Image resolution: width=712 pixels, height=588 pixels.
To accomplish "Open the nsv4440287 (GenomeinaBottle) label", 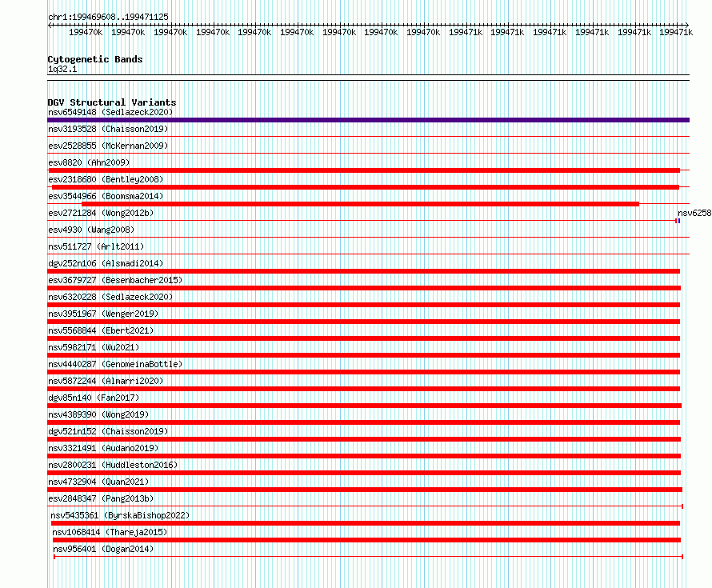I will coord(115,364).
